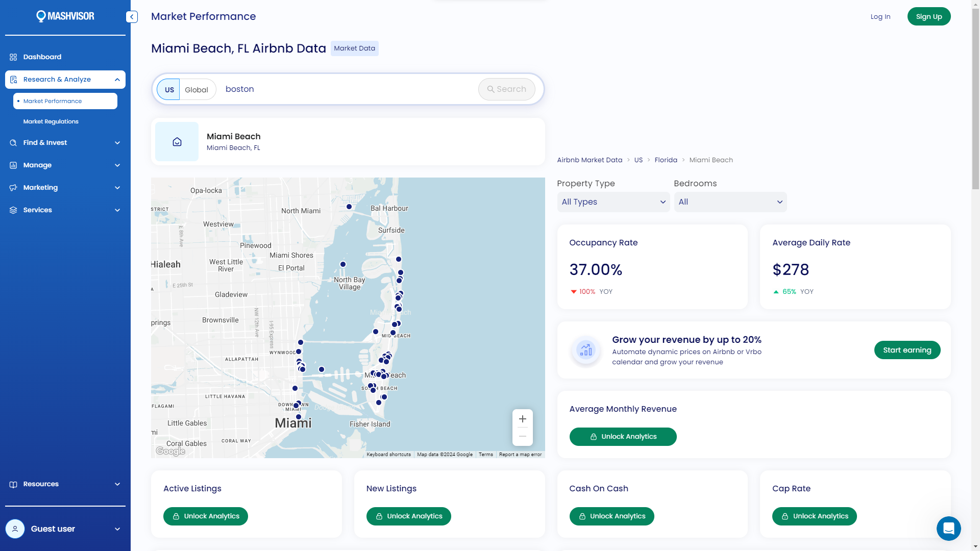Click the $278 average daily rate value
Viewport: 980px width, 551px height.
click(791, 270)
